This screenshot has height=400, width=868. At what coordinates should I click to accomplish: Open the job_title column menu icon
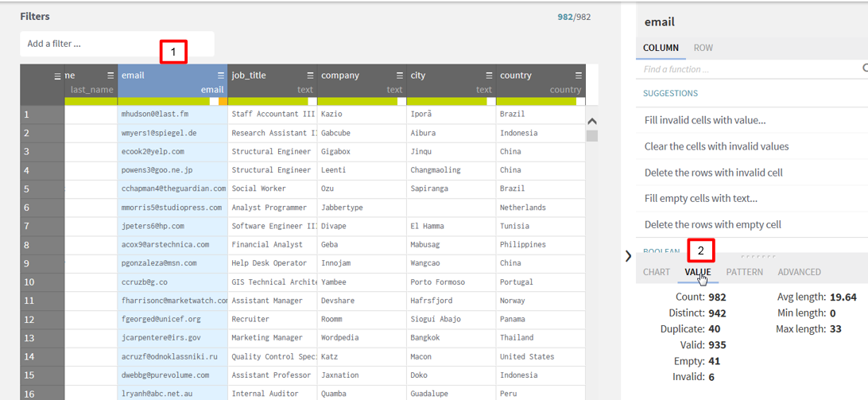(310, 76)
